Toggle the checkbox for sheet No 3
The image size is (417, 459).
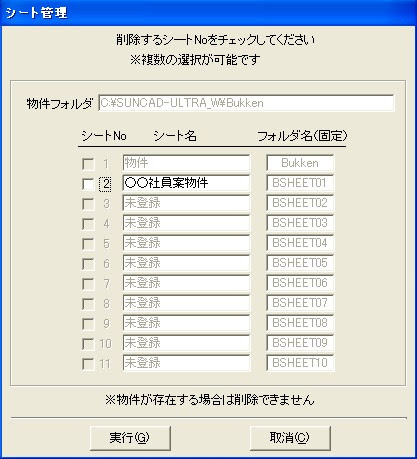pos(88,204)
